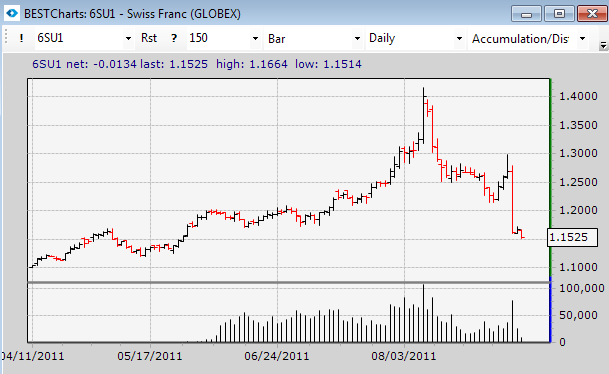
Task: Click the 1.2500 price axis label
Action: tap(578, 182)
